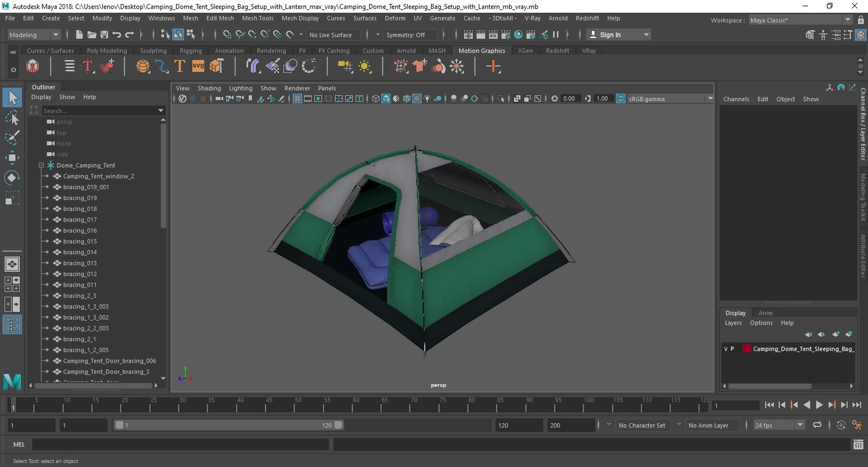This screenshot has width=868, height=467.
Task: Click the orange T text shelf icon
Action: pyautogui.click(x=179, y=67)
